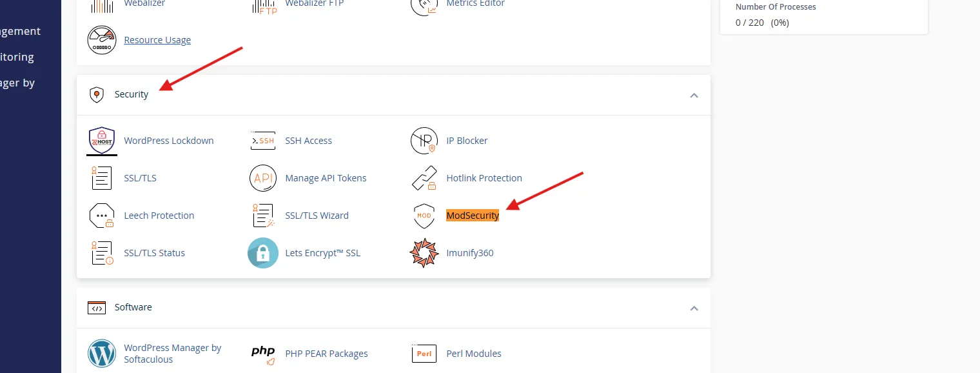The image size is (980, 373).
Task: Click the Software section title
Action: pos(133,307)
